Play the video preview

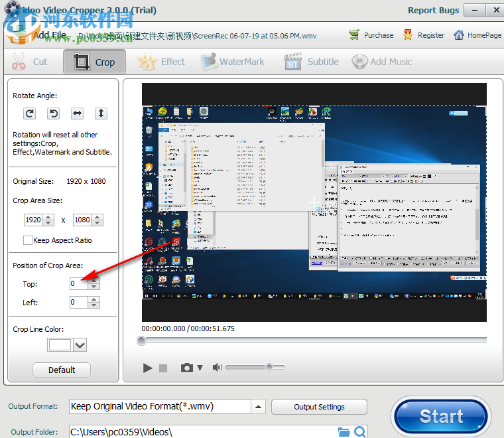point(147,368)
